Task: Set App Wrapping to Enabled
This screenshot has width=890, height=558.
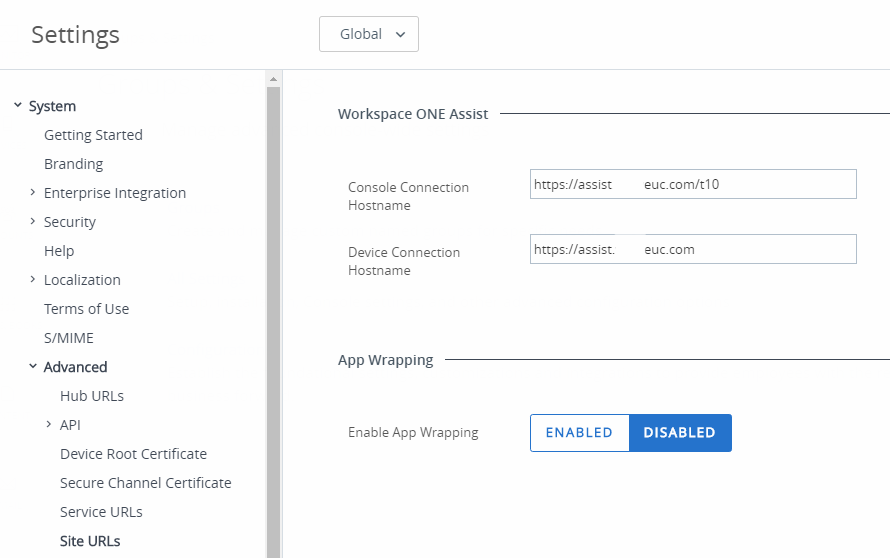Action: [579, 433]
